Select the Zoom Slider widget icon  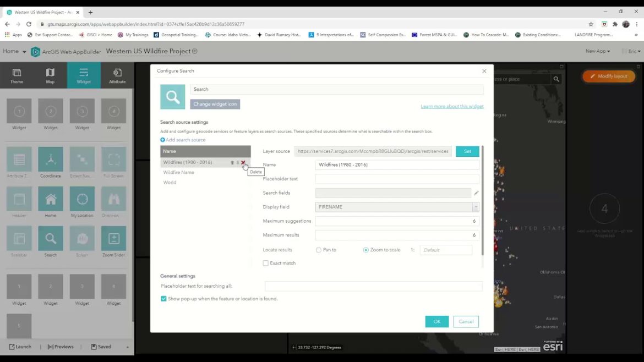click(x=114, y=238)
